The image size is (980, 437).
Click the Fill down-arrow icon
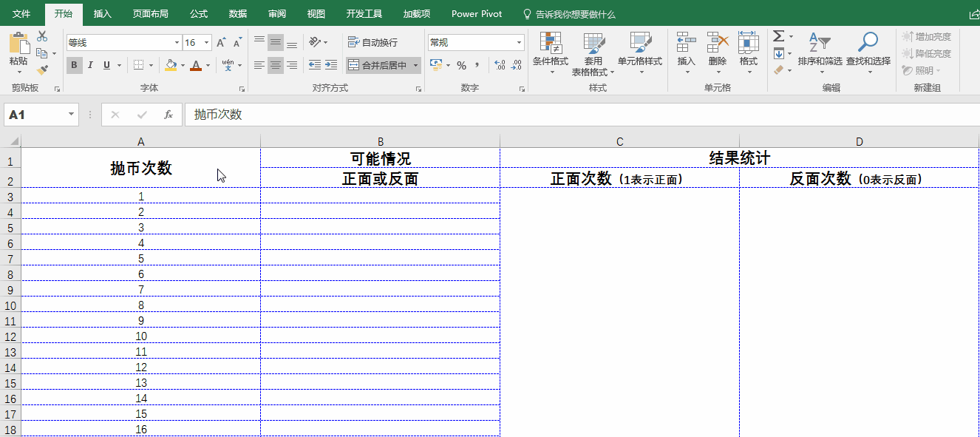pos(779,53)
